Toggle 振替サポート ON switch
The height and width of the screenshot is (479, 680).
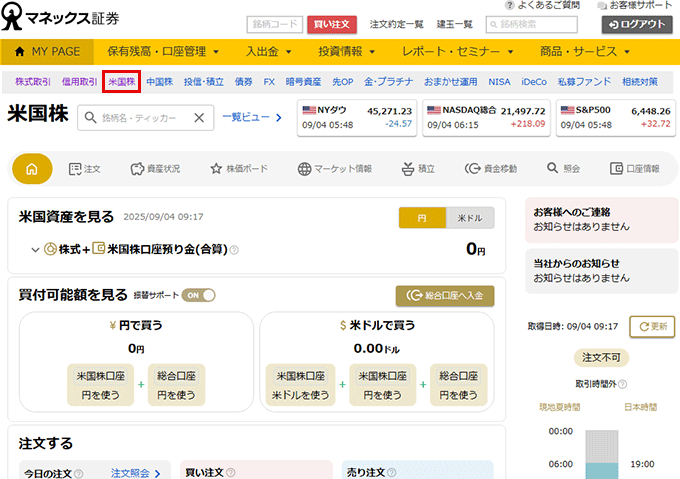coord(198,295)
